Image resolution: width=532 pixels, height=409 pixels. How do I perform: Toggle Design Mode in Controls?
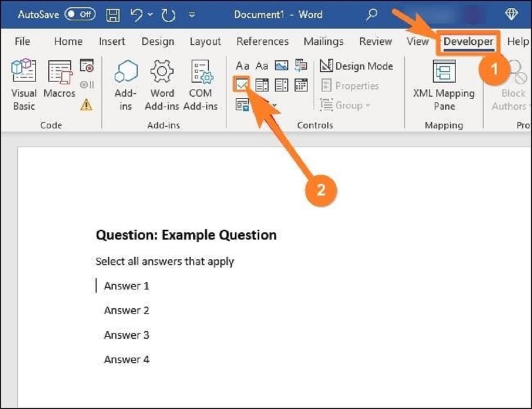click(356, 66)
